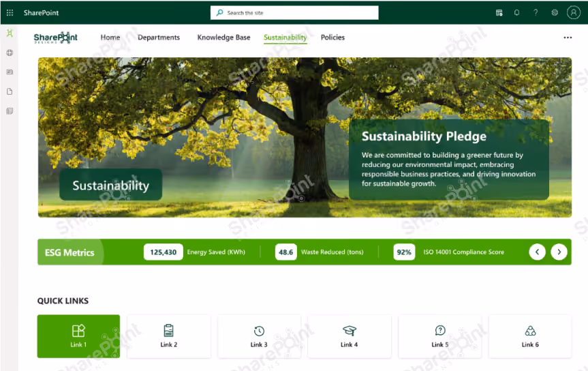Click the 92% compliance badge
This screenshot has height=371, width=588.
(x=404, y=252)
